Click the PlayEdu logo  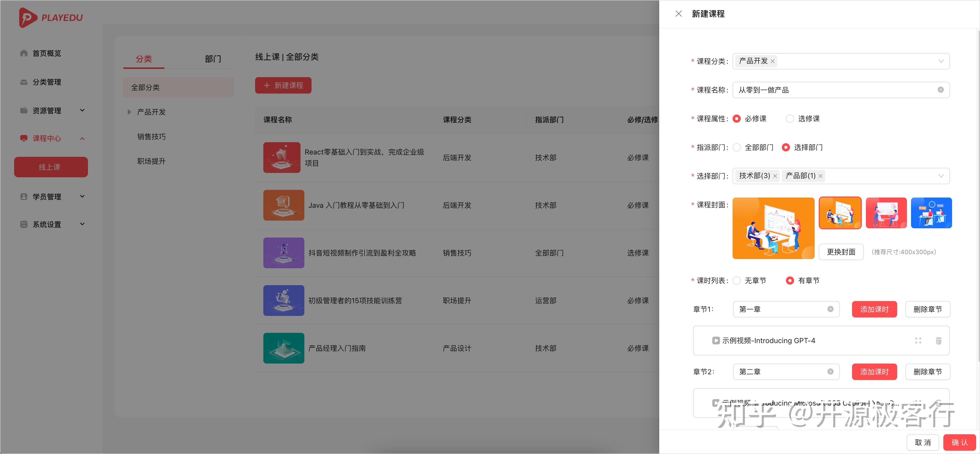[49, 17]
